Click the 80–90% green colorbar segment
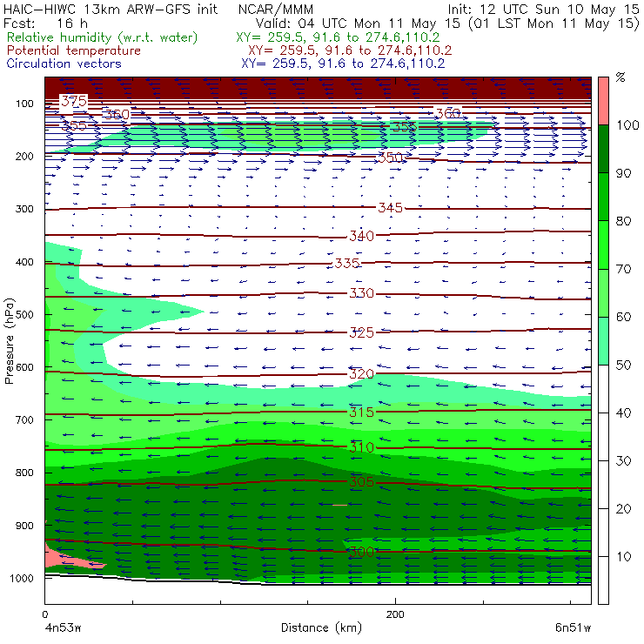 pos(603,197)
